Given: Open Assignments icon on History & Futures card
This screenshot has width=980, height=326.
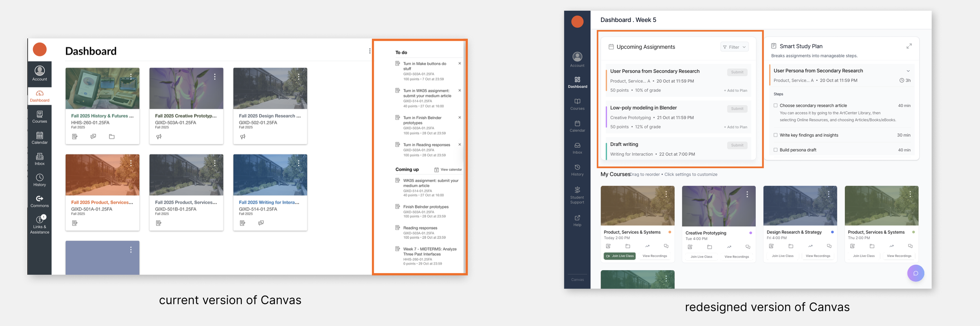Looking at the screenshot, I should [x=75, y=137].
